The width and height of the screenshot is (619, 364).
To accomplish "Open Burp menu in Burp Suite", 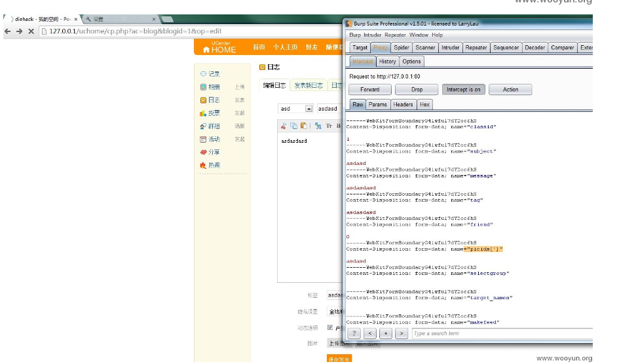I will [355, 35].
